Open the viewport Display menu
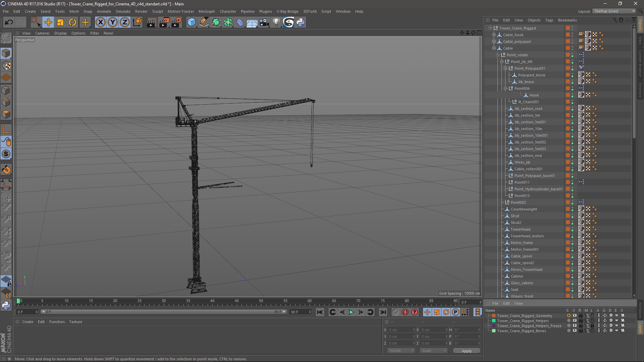 (x=60, y=33)
